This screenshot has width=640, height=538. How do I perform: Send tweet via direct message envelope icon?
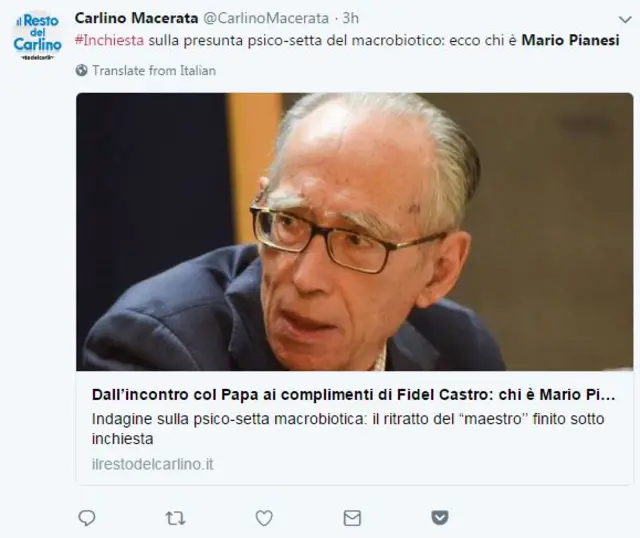click(x=352, y=518)
